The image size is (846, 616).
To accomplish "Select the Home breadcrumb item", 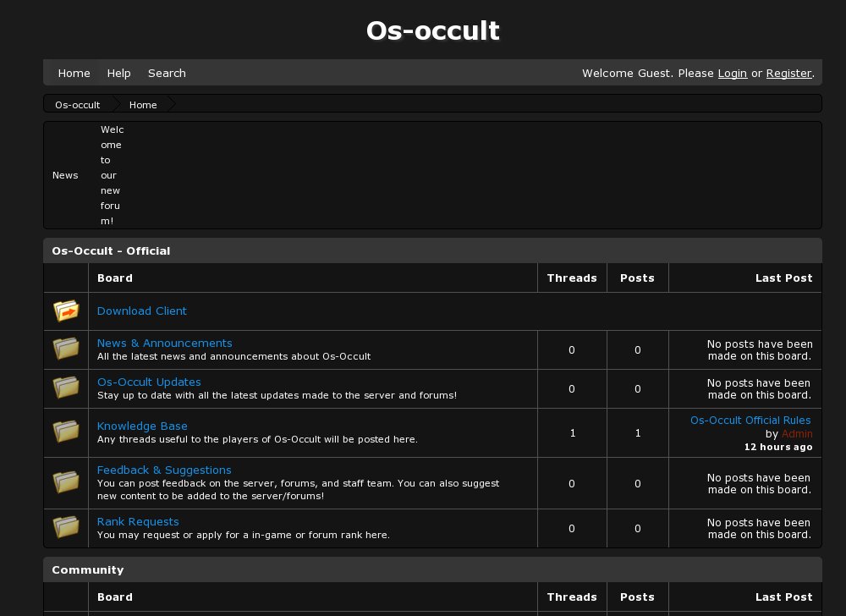I will coord(143,105).
